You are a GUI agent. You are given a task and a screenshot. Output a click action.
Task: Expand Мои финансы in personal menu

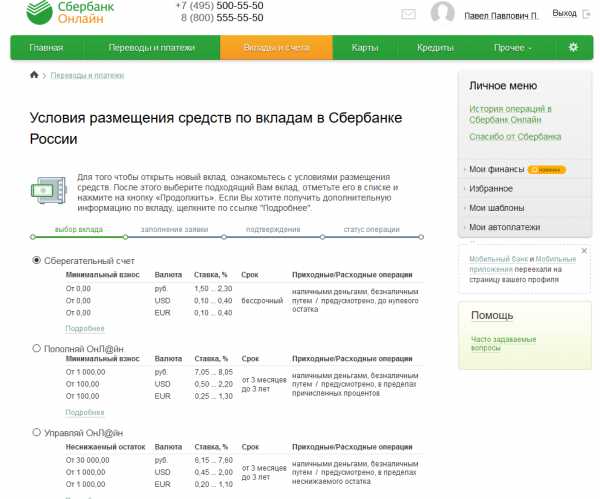click(x=496, y=169)
